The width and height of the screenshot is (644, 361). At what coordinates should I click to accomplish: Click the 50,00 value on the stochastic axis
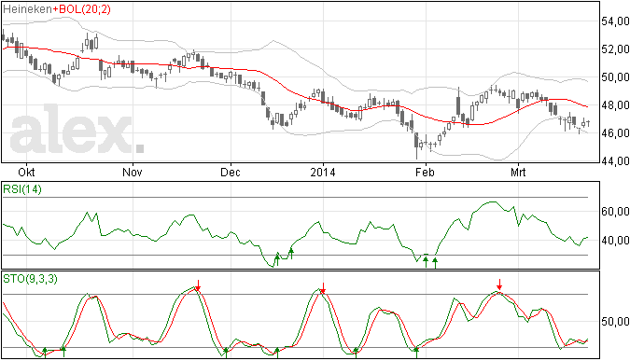click(615, 321)
